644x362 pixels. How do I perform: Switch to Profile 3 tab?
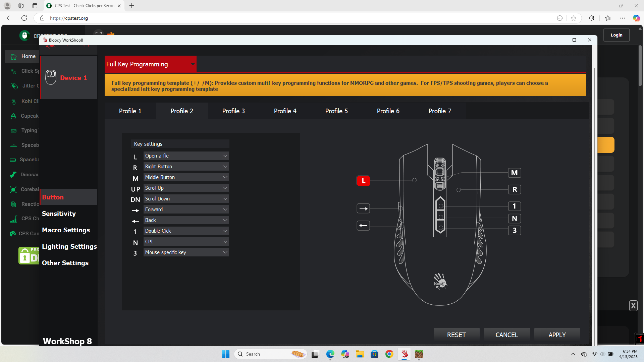coord(233,111)
